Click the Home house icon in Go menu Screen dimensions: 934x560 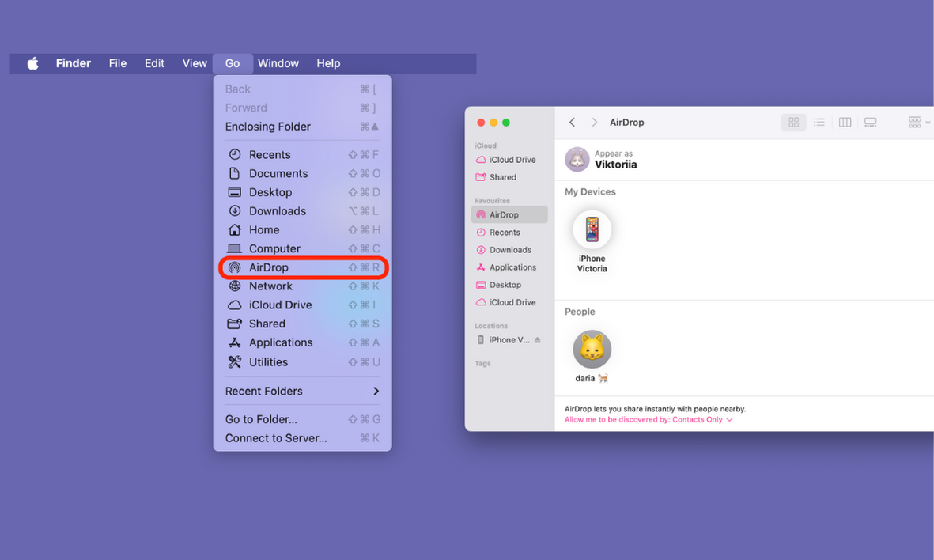(x=235, y=229)
